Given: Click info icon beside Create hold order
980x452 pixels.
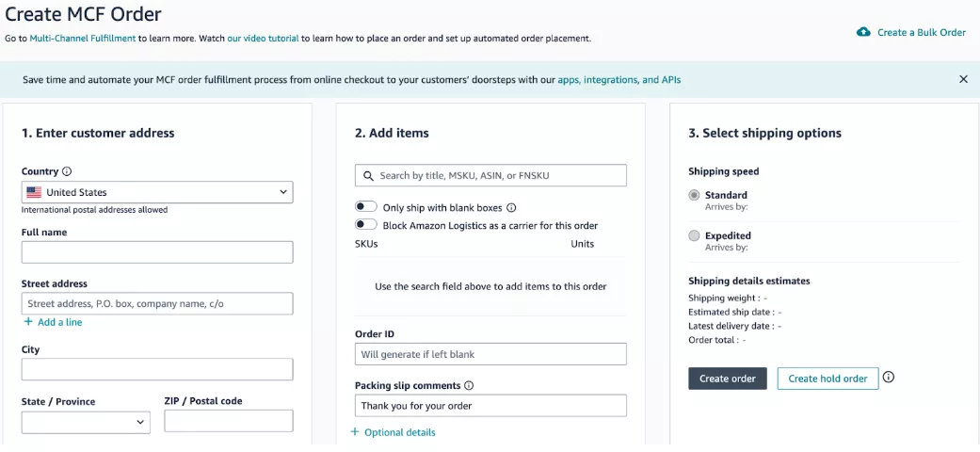Looking at the screenshot, I should (x=889, y=378).
